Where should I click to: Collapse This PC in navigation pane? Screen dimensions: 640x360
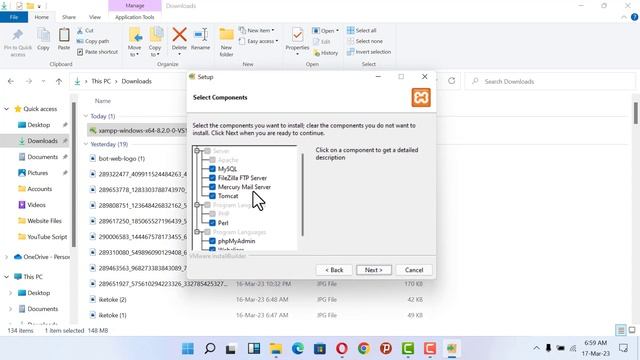[7, 277]
